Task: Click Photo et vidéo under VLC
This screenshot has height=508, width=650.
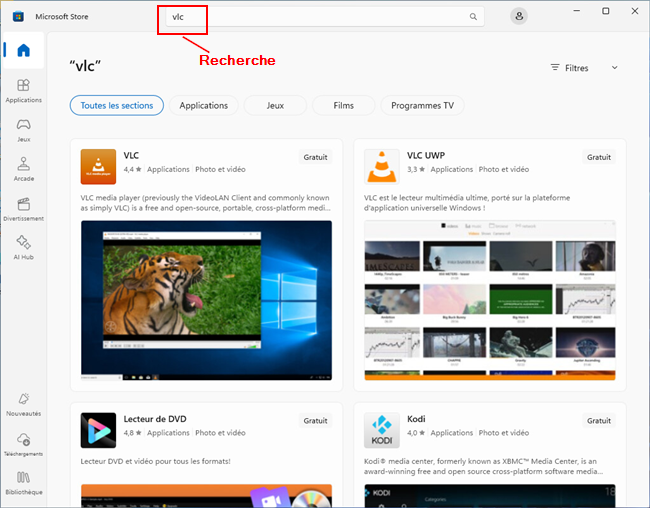Action: click(221, 169)
